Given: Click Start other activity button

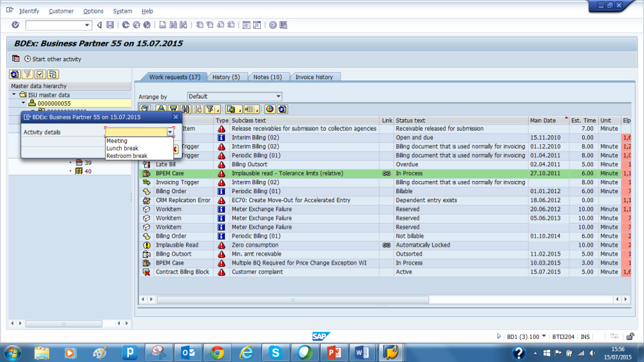Looking at the screenshot, I should pos(53,59).
